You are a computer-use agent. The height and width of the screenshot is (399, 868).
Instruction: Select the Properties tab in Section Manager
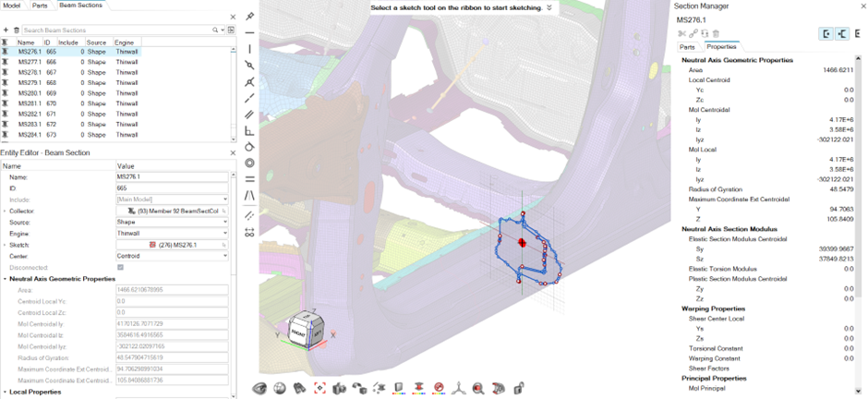(x=720, y=47)
